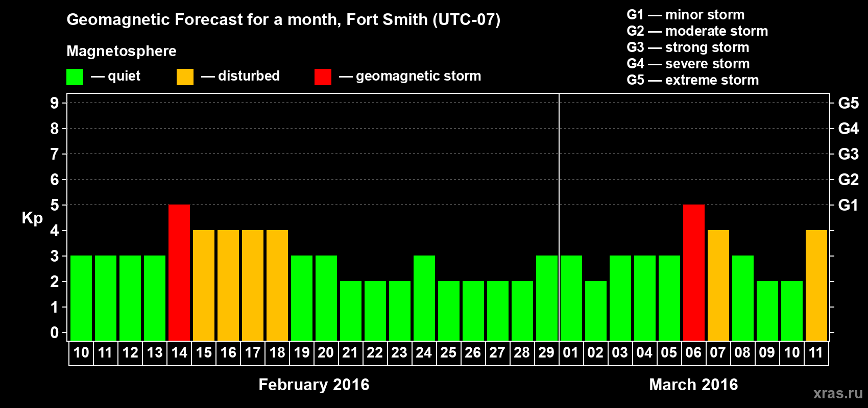
Task: Click the '— quiet' legend label
Action: [x=115, y=76]
